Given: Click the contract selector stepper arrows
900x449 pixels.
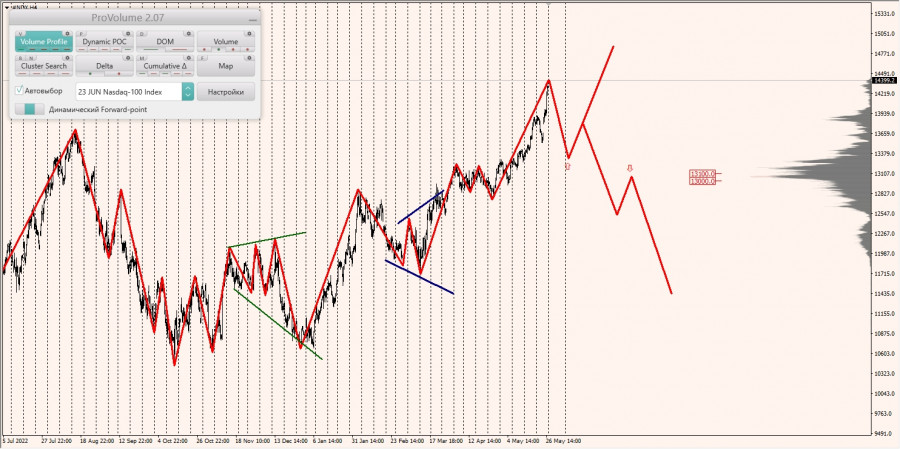Looking at the screenshot, I should 188,92.
